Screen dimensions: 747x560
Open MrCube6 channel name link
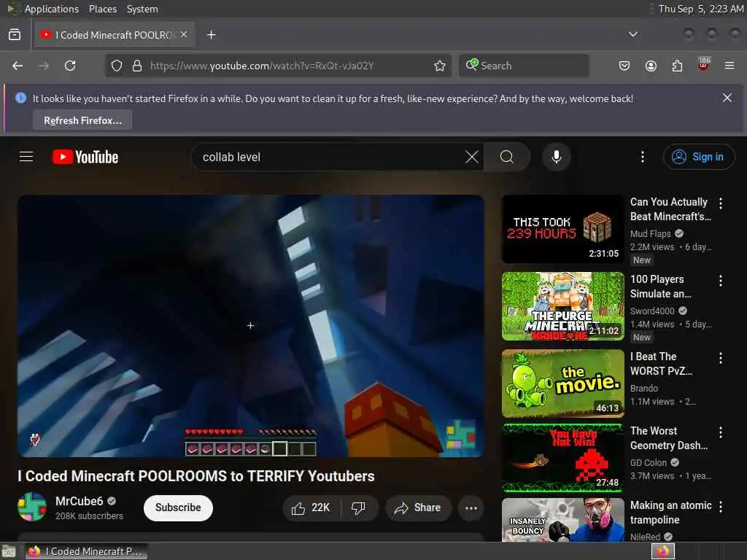[79, 501]
